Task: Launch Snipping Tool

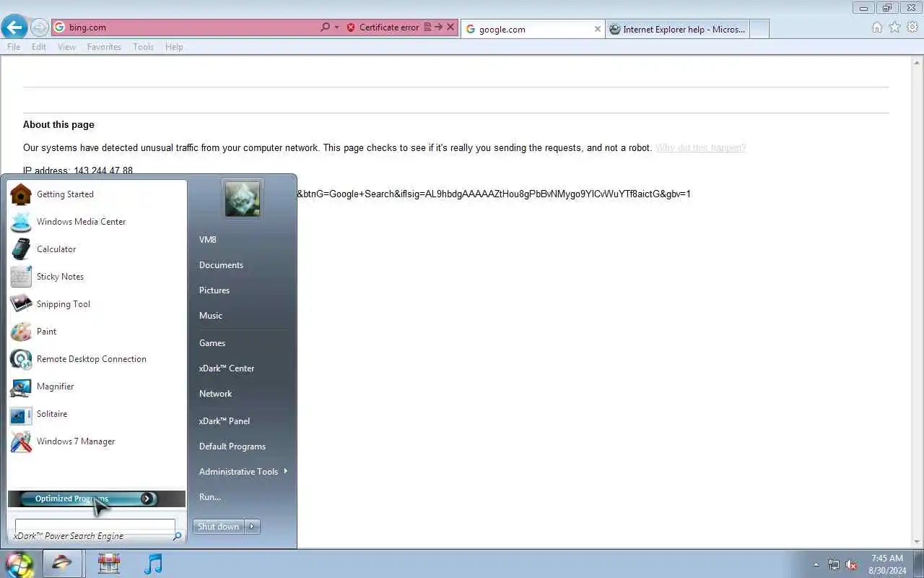Action: [x=96, y=304]
